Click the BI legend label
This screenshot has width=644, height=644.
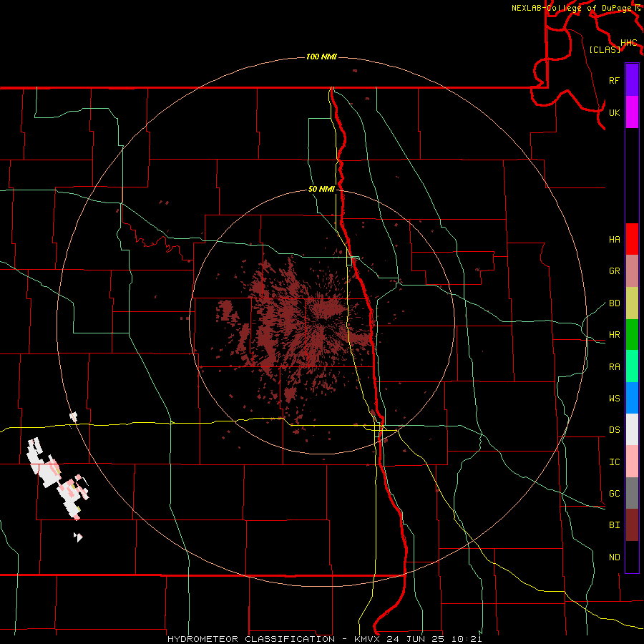(614, 525)
